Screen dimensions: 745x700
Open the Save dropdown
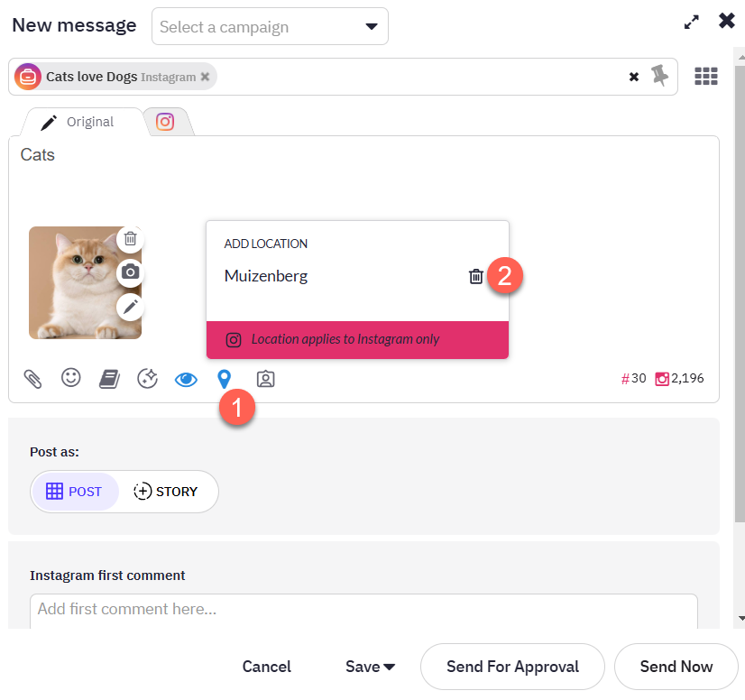370,667
